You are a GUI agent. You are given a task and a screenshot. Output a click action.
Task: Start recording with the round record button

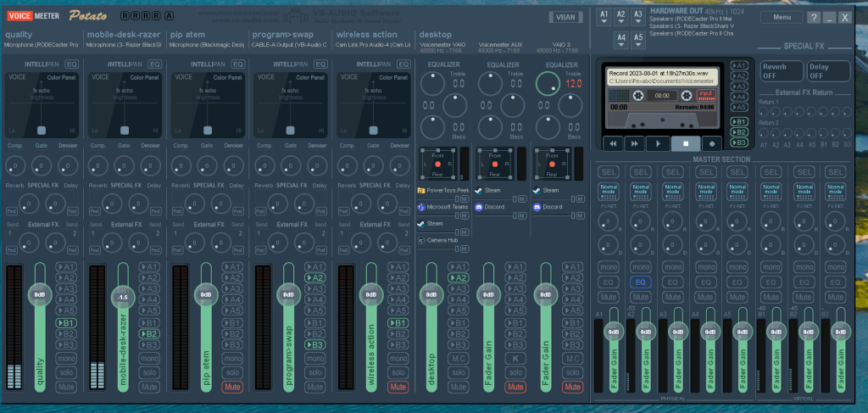[x=712, y=143]
